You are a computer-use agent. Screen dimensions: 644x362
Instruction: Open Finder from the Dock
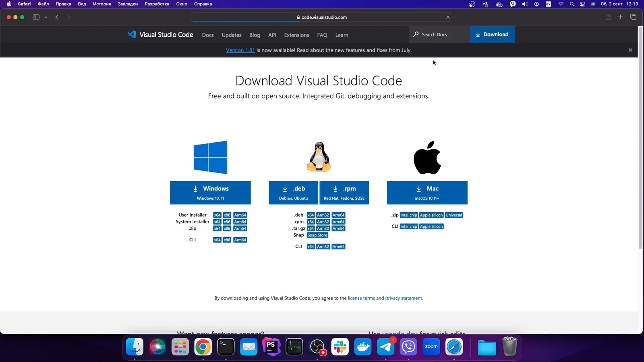point(135,347)
